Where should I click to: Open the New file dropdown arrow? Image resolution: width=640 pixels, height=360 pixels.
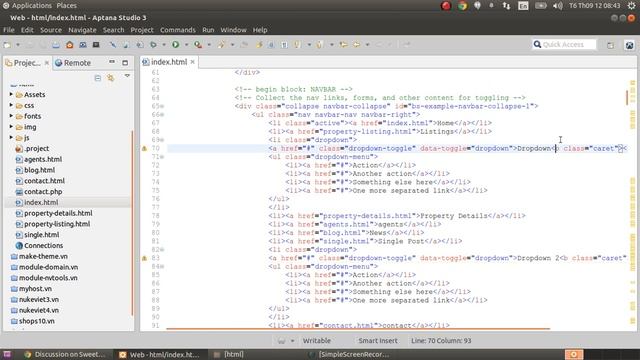(18, 45)
